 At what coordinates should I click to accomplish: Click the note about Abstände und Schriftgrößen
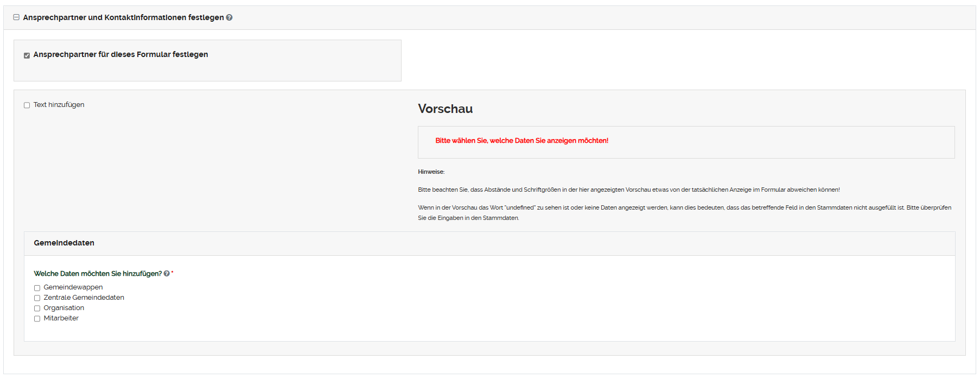click(x=628, y=190)
